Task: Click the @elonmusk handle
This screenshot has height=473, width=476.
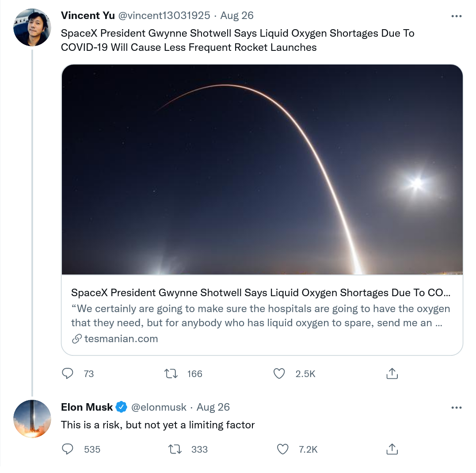Action: coord(159,407)
